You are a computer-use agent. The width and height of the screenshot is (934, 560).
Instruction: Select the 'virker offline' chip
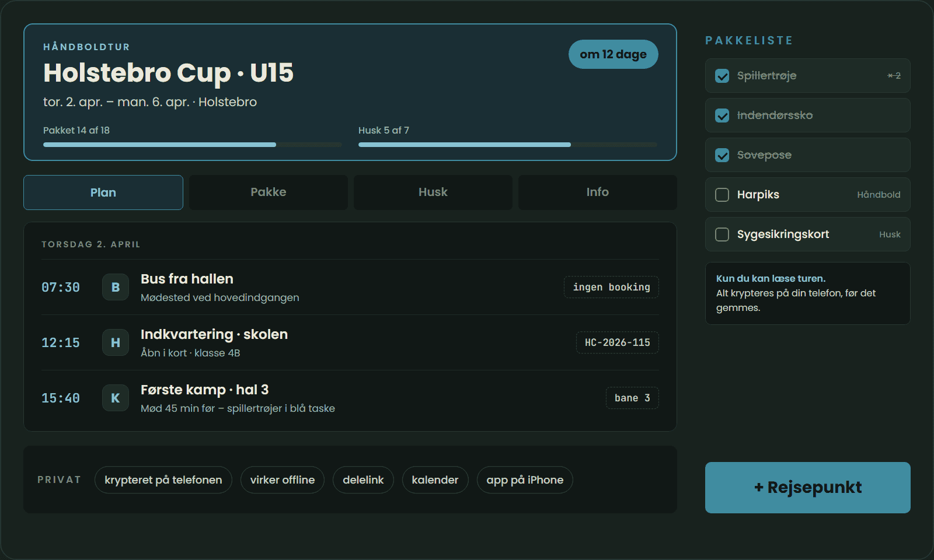click(283, 480)
